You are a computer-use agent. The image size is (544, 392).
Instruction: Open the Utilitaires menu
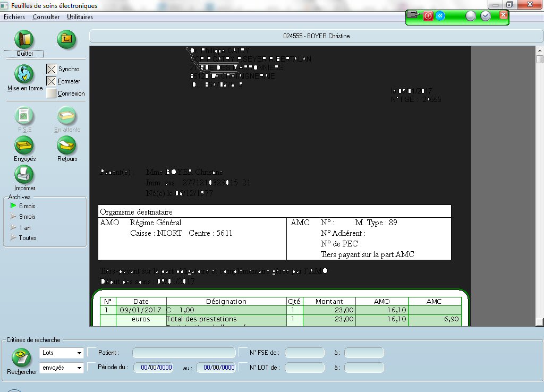(x=80, y=17)
